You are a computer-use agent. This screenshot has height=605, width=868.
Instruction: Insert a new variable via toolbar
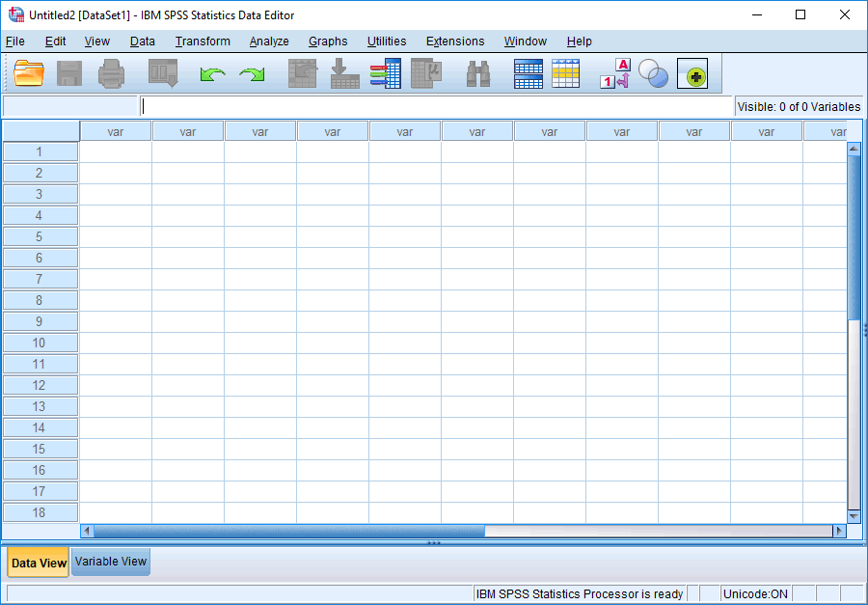pyautogui.click(x=566, y=73)
